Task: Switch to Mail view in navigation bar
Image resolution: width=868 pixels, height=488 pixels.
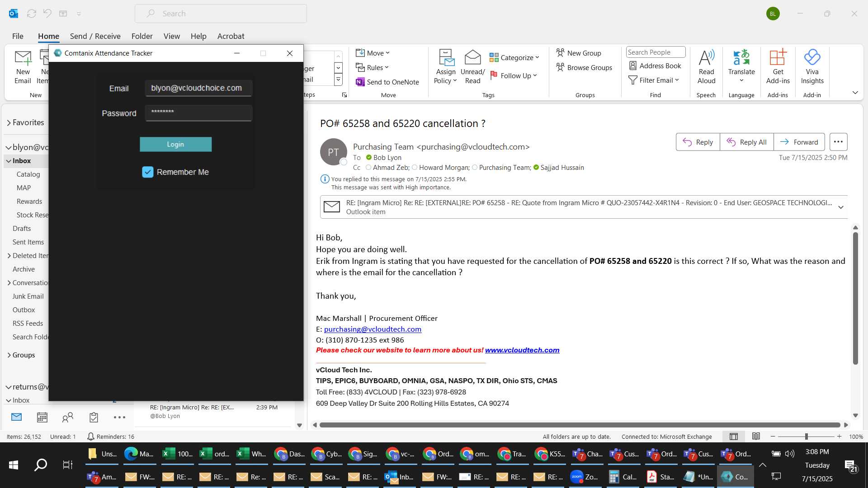Action: click(x=17, y=417)
